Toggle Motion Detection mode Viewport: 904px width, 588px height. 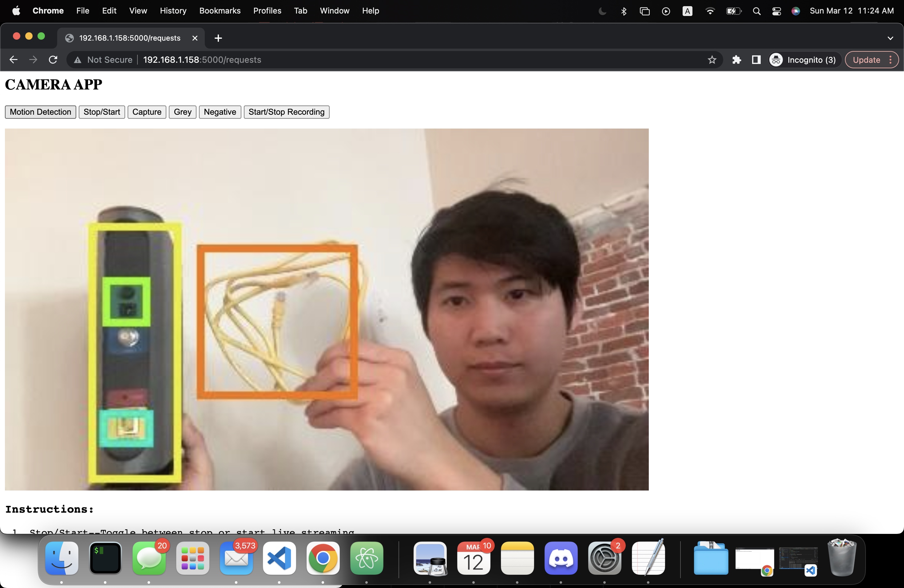click(x=40, y=112)
